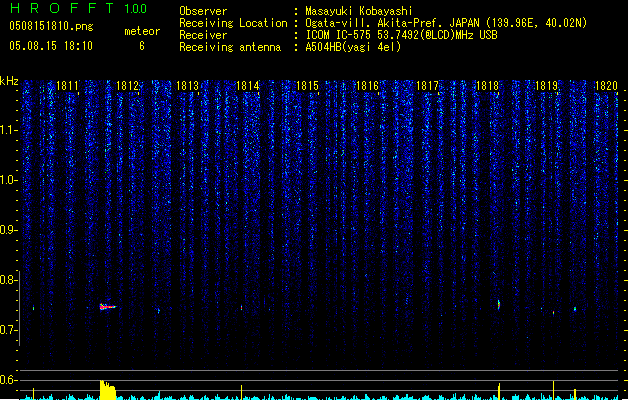Click the meteor echo at the 1818 mark
629x400 pixels.
499,305
